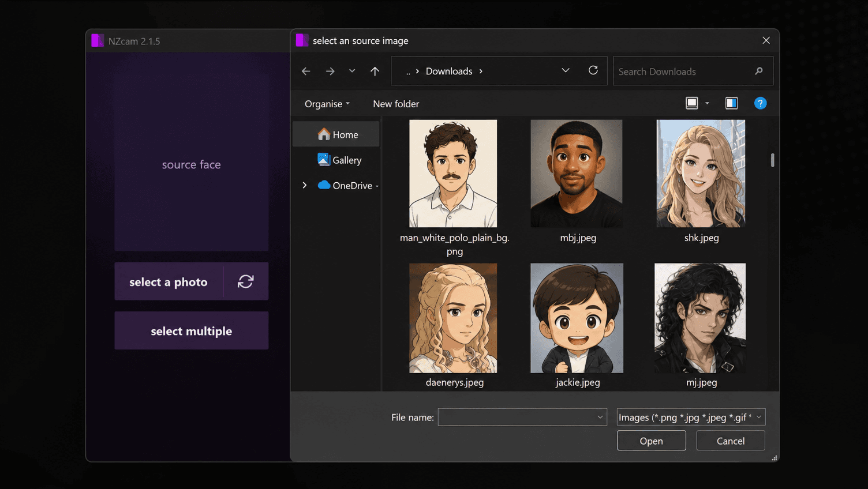868x489 pixels.
Task: Click the refresh icon beside select a photo
Action: point(246,281)
